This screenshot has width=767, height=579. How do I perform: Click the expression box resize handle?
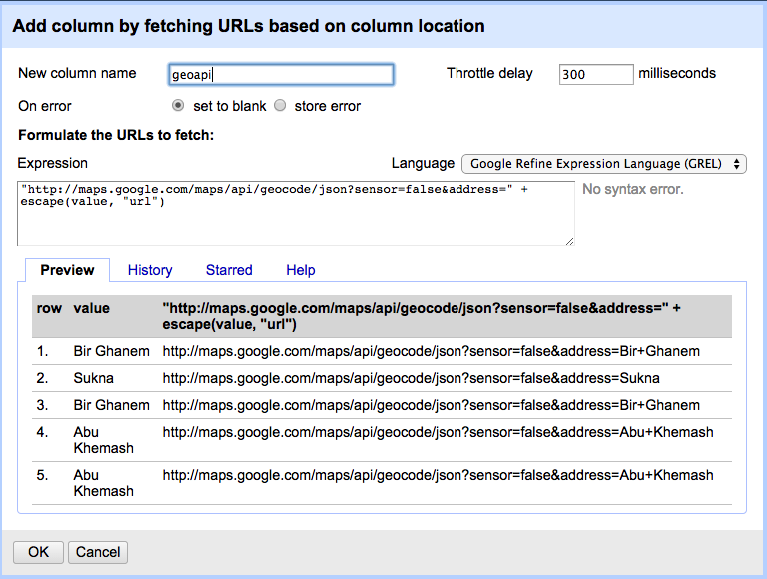[x=569, y=241]
